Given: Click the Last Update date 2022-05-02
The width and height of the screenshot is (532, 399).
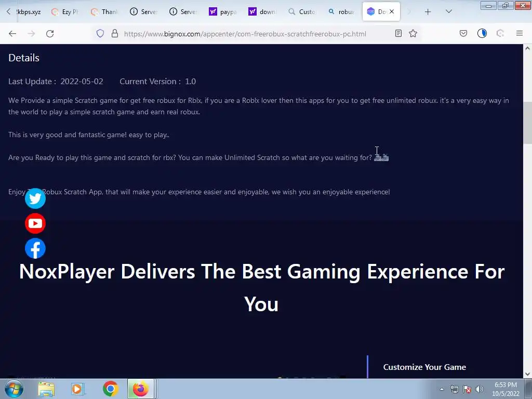Looking at the screenshot, I should (82, 82).
